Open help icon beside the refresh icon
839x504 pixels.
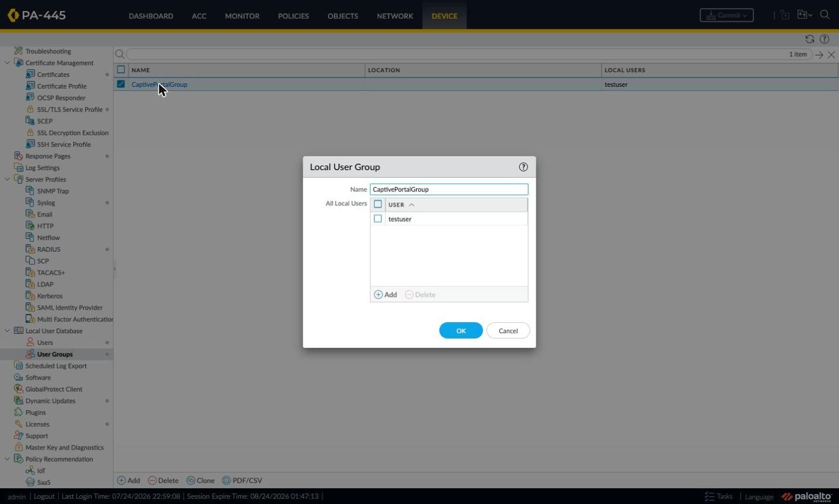[824, 39]
